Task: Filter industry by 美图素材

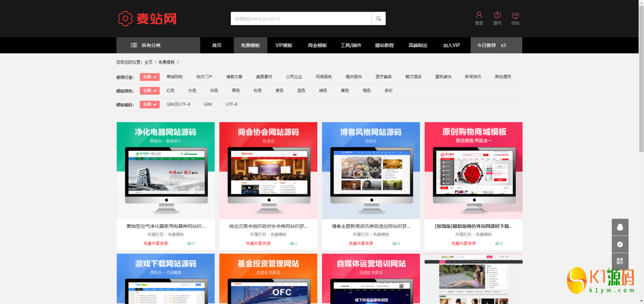Action: pyautogui.click(x=264, y=77)
